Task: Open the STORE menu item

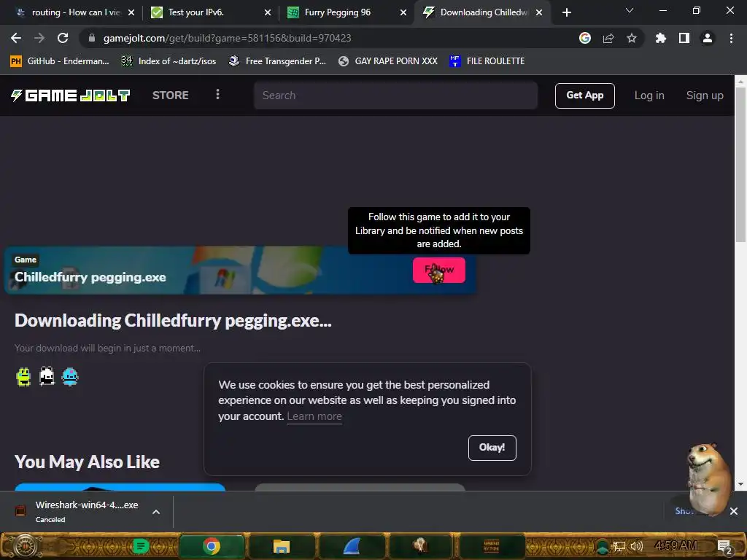Action: click(171, 96)
